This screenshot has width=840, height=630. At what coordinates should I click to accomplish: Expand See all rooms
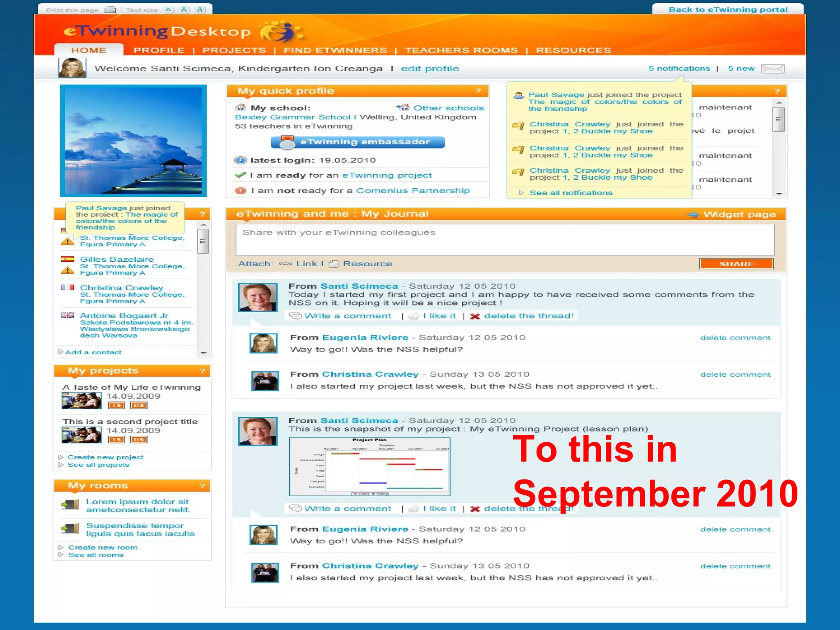click(96, 555)
